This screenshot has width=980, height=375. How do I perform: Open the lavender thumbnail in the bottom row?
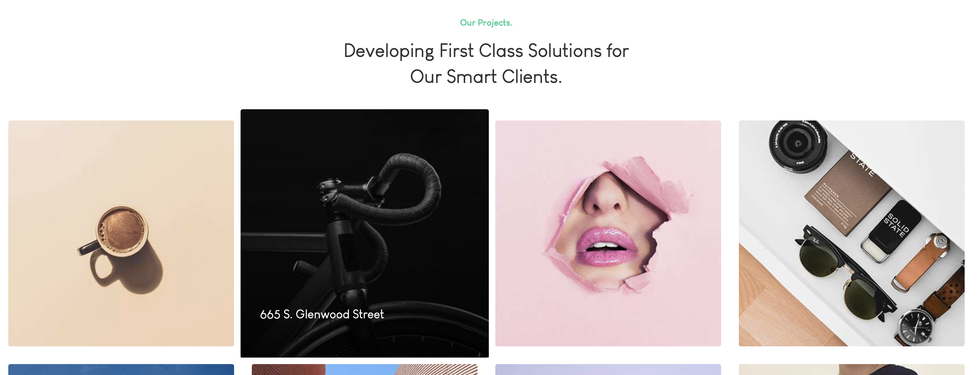click(x=608, y=370)
